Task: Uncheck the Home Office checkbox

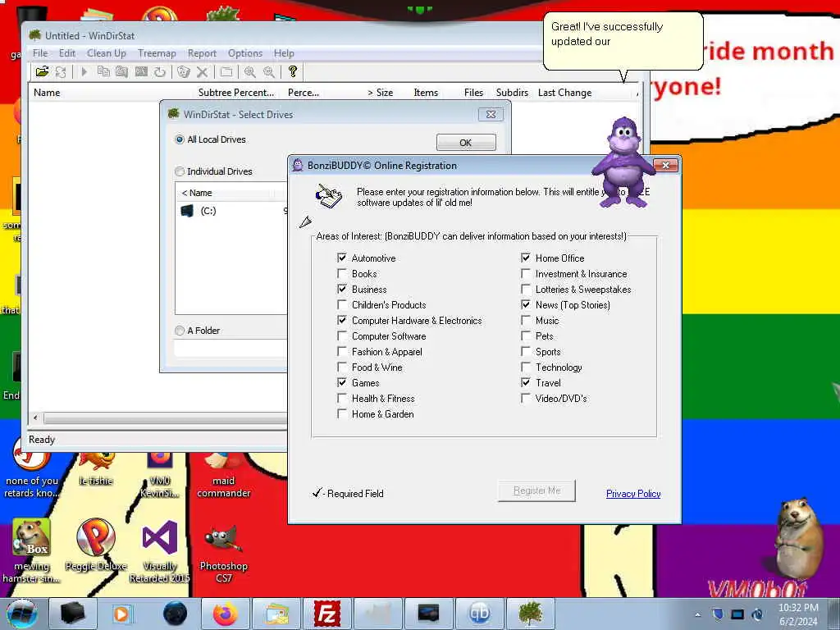Action: pyautogui.click(x=526, y=258)
